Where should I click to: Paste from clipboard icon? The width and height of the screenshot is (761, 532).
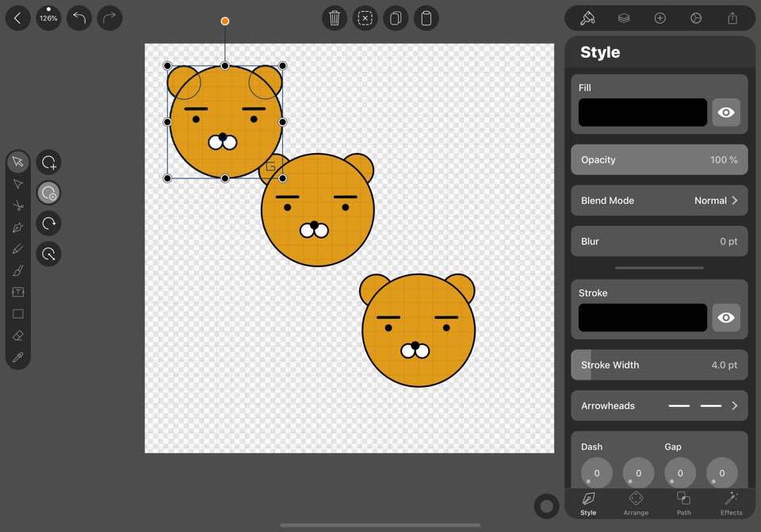point(426,18)
